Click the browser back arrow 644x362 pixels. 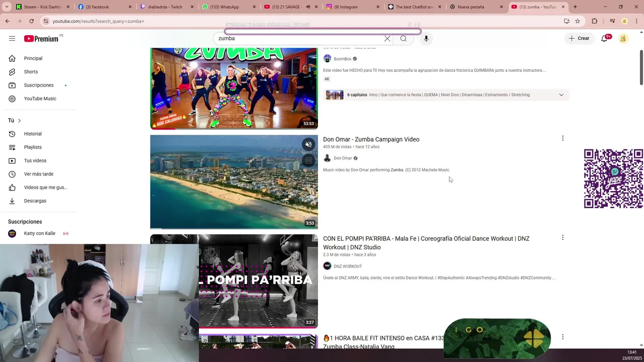[7, 21]
